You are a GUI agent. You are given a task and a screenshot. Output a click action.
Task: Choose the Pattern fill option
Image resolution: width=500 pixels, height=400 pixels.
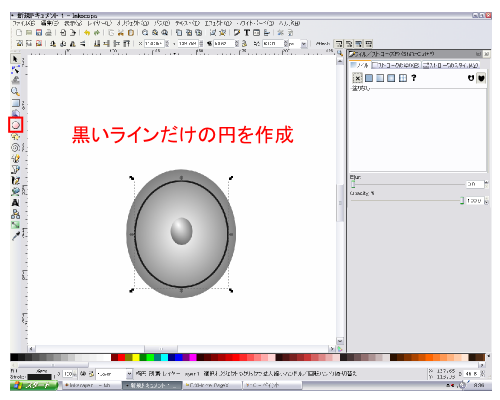(x=403, y=78)
